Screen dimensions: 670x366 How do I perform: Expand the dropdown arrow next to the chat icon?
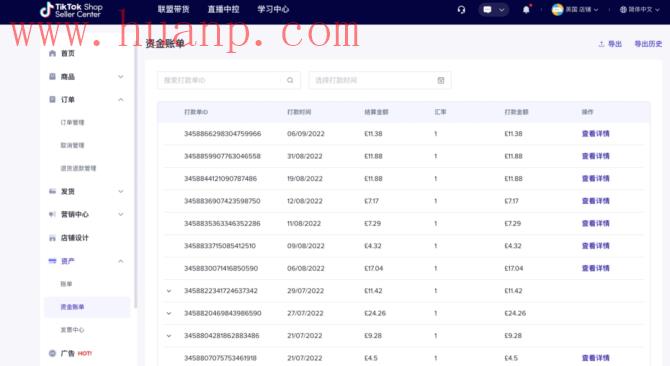[x=502, y=9]
